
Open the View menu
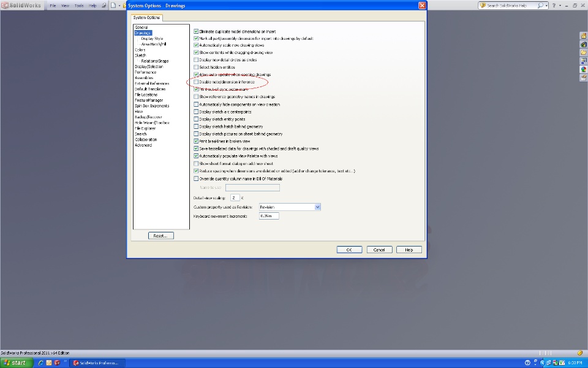click(x=66, y=6)
